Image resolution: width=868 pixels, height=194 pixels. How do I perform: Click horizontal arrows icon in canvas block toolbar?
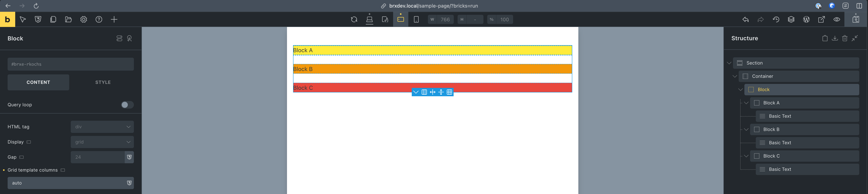(x=433, y=92)
